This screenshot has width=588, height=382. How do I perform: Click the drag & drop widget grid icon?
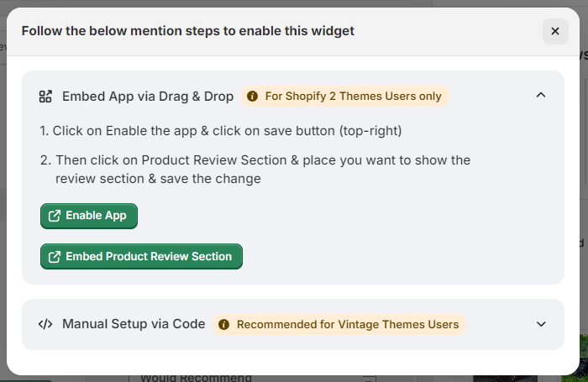click(45, 97)
